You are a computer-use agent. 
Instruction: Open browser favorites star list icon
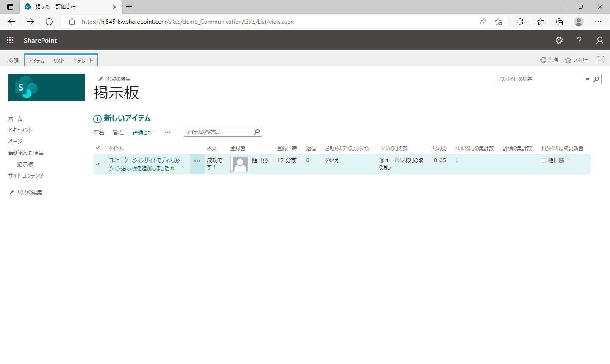(541, 22)
